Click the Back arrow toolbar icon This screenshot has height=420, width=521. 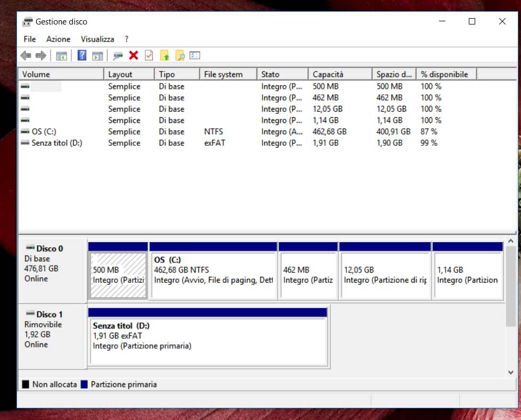point(26,55)
